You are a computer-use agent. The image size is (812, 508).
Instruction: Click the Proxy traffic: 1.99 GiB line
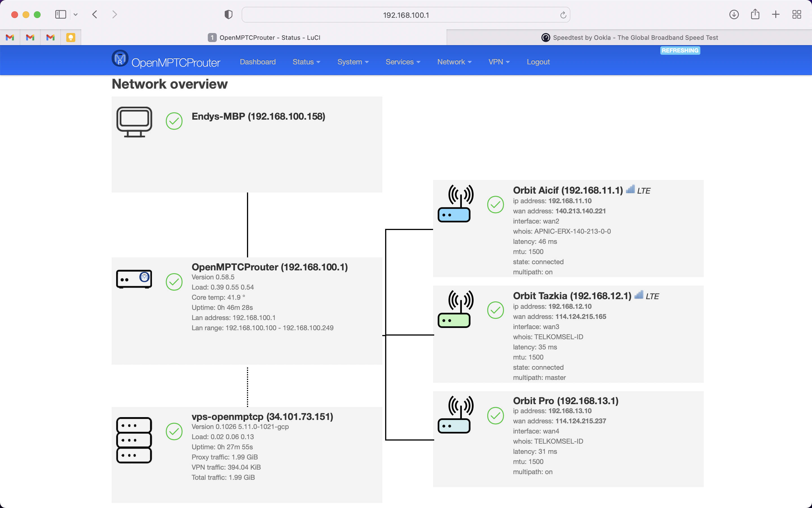pos(225,457)
